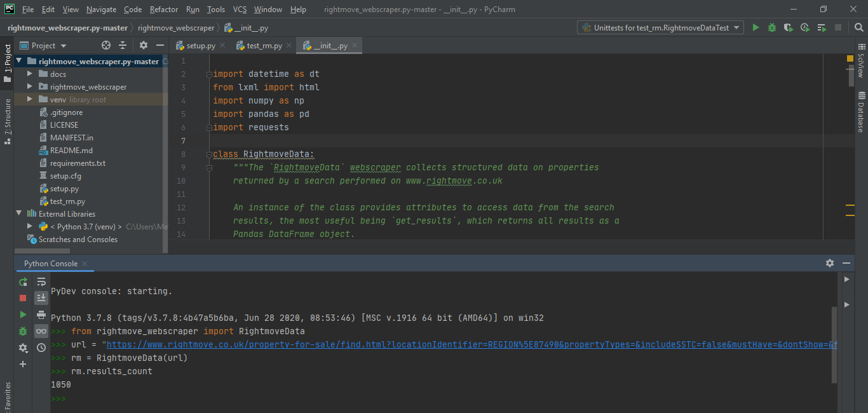Open the VCS menu
Screen dimensions: 868x413
(x=240, y=10)
